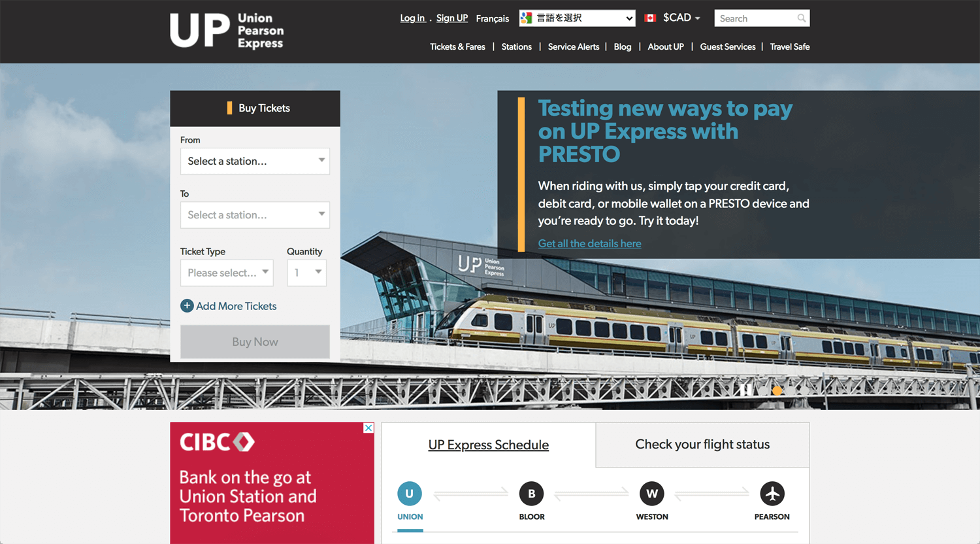Select the Union station circle icon
The image size is (980, 544).
click(410, 494)
